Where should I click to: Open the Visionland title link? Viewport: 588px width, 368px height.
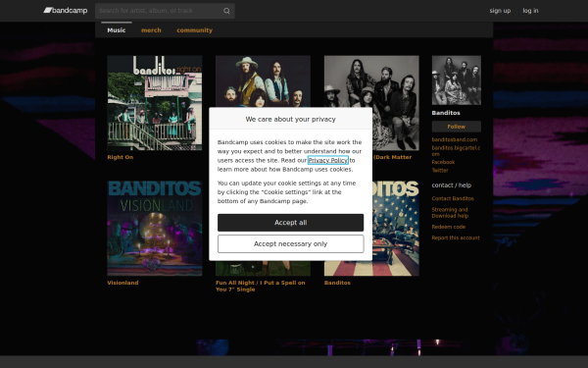(122, 283)
